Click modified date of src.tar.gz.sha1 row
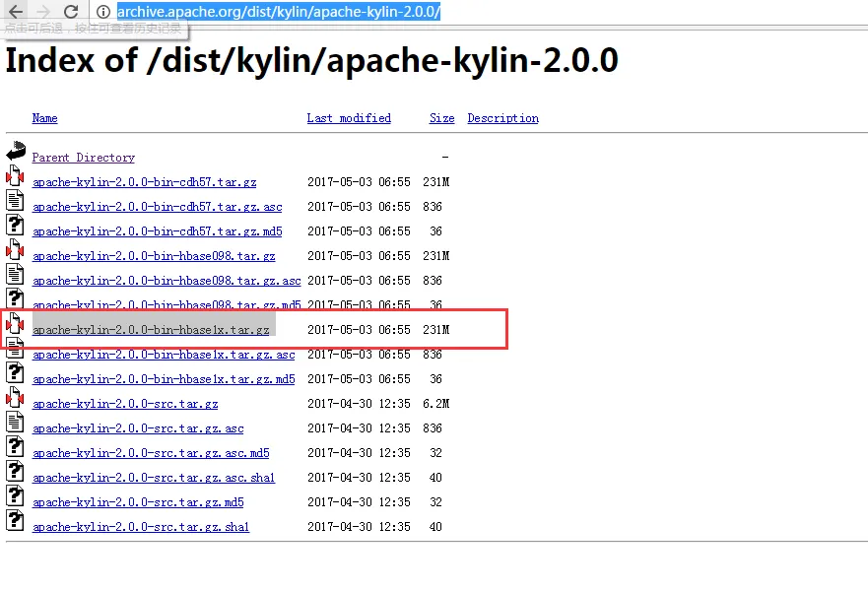The height and width of the screenshot is (591, 868). (359, 527)
